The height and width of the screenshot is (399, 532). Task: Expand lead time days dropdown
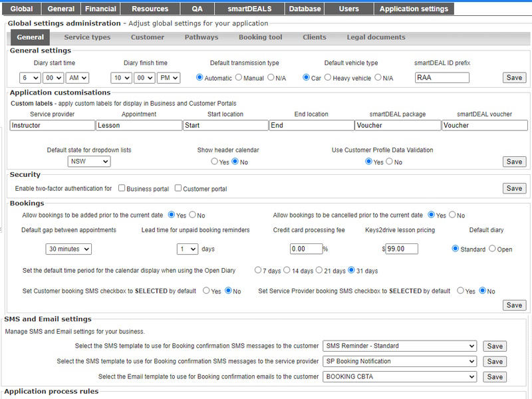point(188,249)
